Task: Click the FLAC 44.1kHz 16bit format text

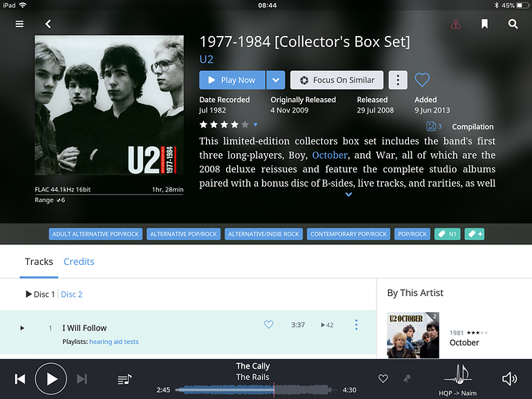Action: (63, 189)
